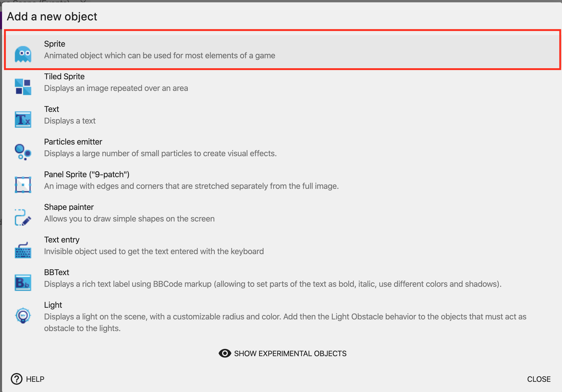The height and width of the screenshot is (392, 562).
Task: Close the Add a new object dialog
Action: [x=539, y=379]
